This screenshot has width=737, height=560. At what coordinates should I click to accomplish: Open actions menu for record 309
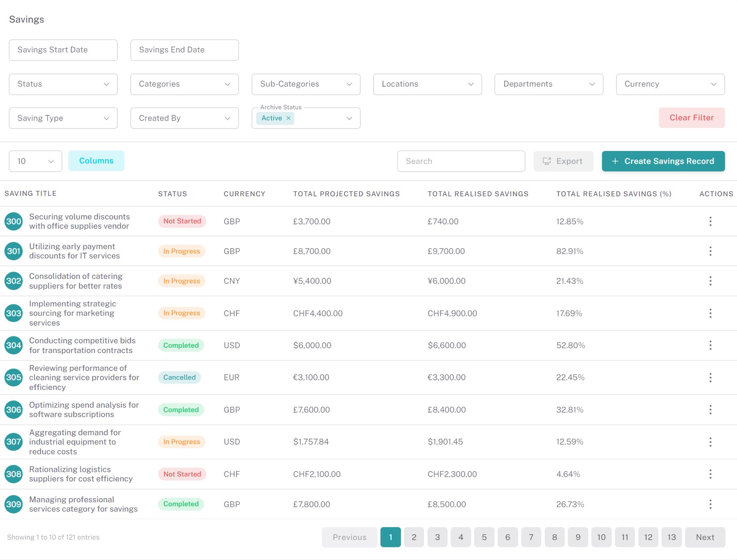[710, 504]
